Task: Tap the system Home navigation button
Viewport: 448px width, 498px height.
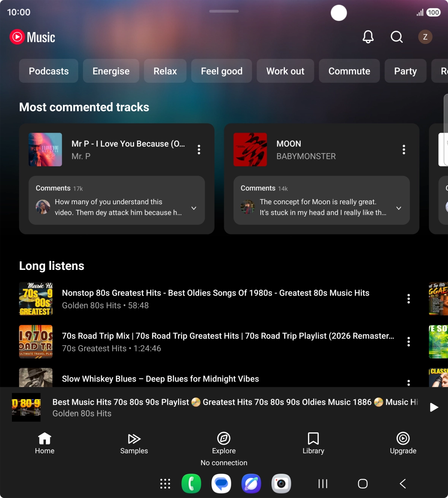Action: (363, 483)
